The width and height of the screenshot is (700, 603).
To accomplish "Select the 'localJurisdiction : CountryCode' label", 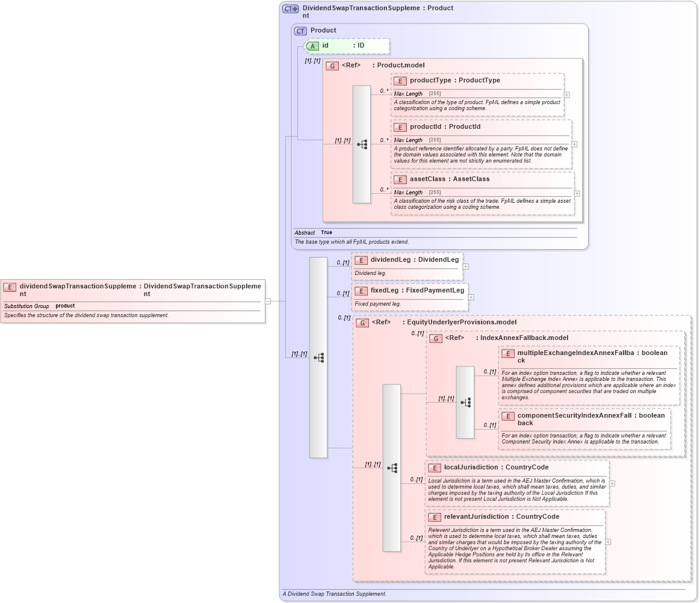I will [x=496, y=468].
